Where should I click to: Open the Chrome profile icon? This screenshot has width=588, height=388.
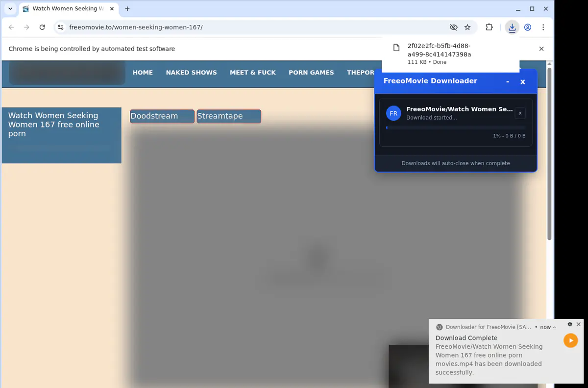pos(528,27)
